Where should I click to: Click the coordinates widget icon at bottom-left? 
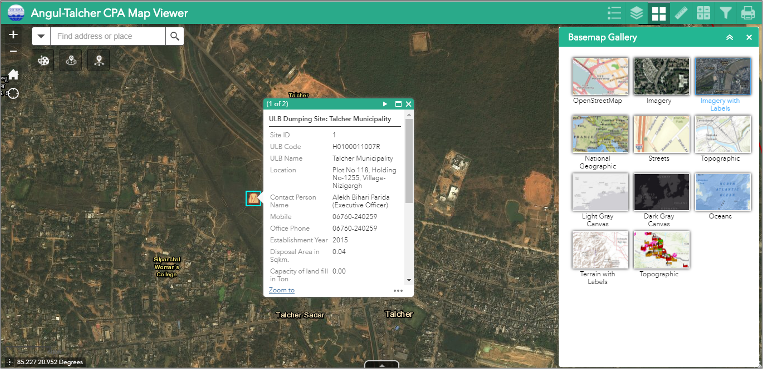[9, 362]
